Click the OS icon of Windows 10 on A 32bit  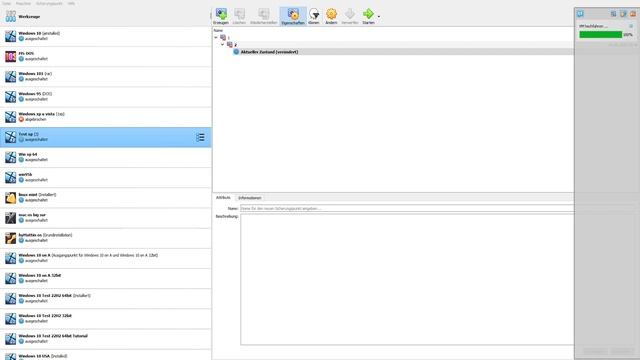click(x=11, y=278)
